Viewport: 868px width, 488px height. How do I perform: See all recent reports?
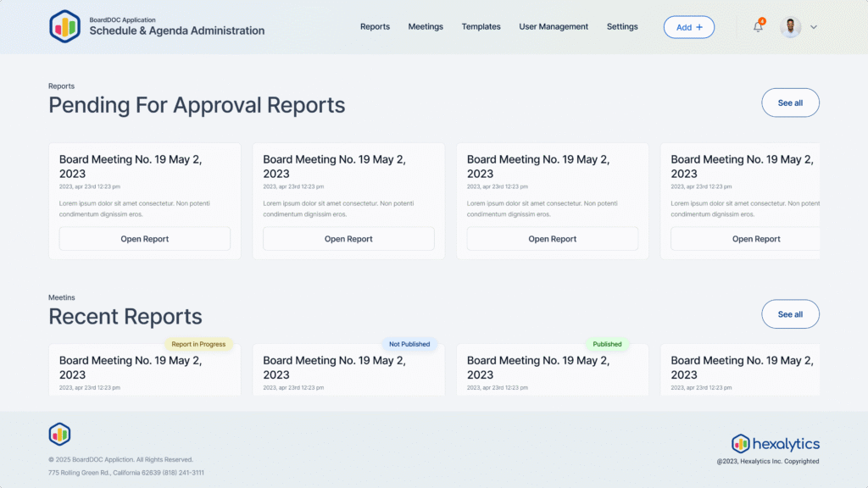pyautogui.click(x=790, y=314)
